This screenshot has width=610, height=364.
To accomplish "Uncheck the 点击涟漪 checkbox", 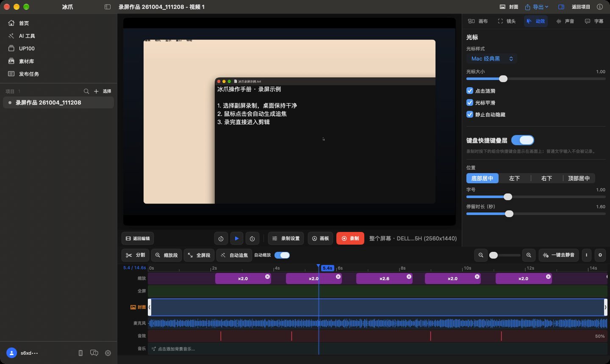I will [469, 91].
